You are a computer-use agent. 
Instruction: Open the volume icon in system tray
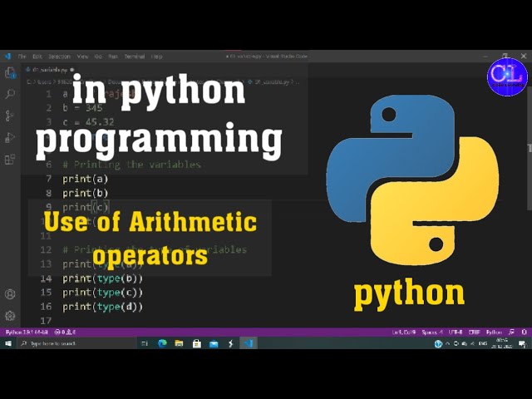pyautogui.click(x=472, y=343)
